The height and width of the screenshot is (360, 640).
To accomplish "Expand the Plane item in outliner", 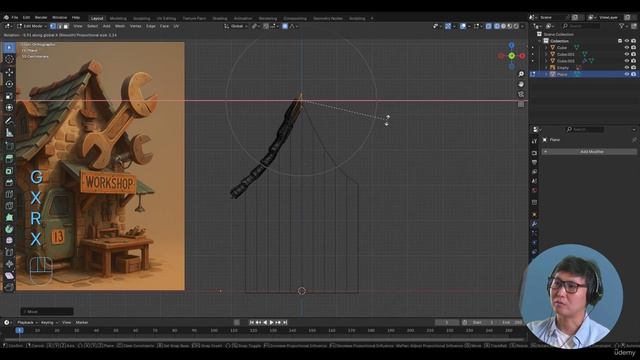I will tap(547, 74).
